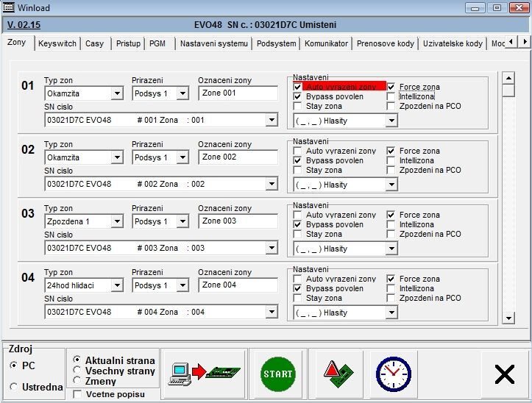The image size is (532, 403).
Task: Open SN cislo dropdown for zone 04
Action: click(271, 313)
